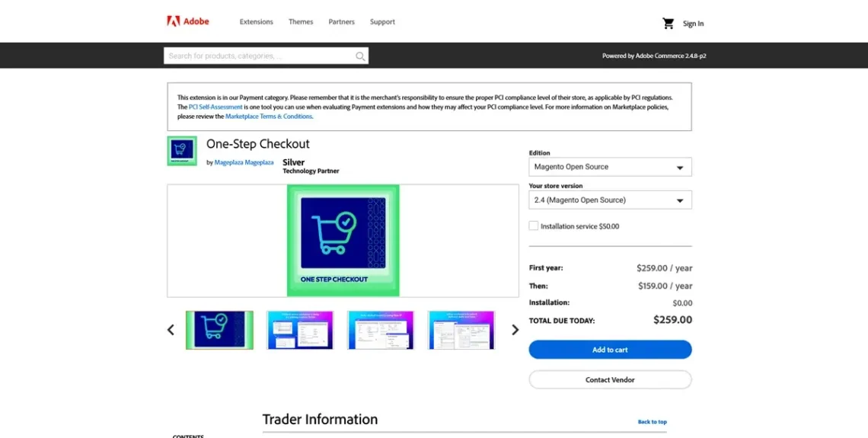The height and width of the screenshot is (438, 868).
Task: Click the small One-Step Checkout product icon
Action: (181, 151)
